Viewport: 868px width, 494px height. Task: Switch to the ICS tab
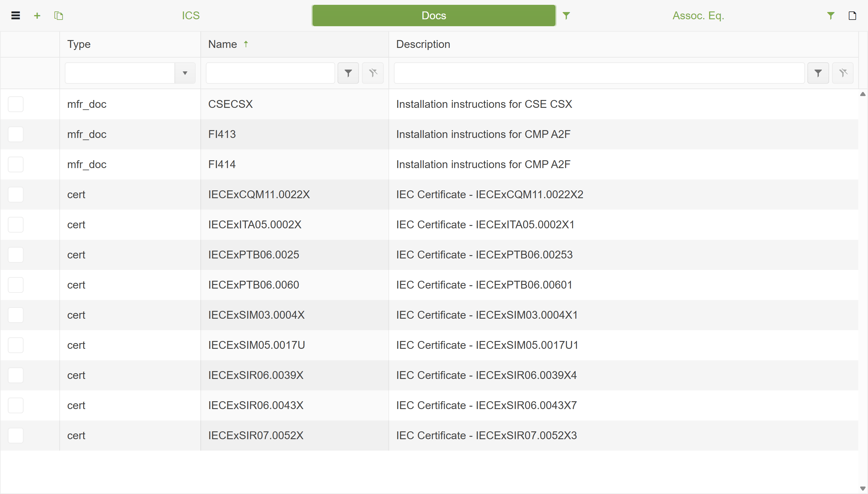coord(191,16)
